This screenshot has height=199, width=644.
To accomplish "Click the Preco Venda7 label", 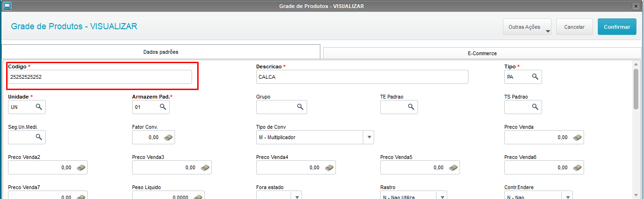I will click(24, 187).
